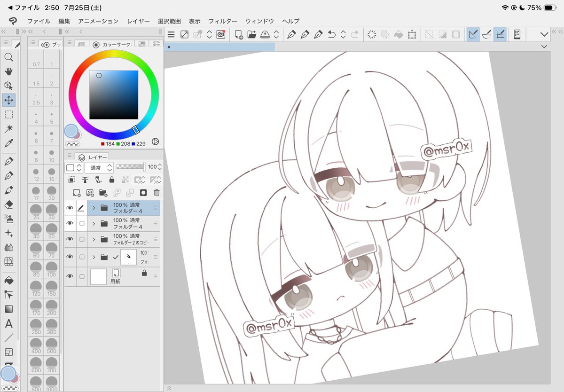Toggle Snap to Grid in command bar
Image resolution: width=564 pixels, height=392 pixels.
pos(500,34)
